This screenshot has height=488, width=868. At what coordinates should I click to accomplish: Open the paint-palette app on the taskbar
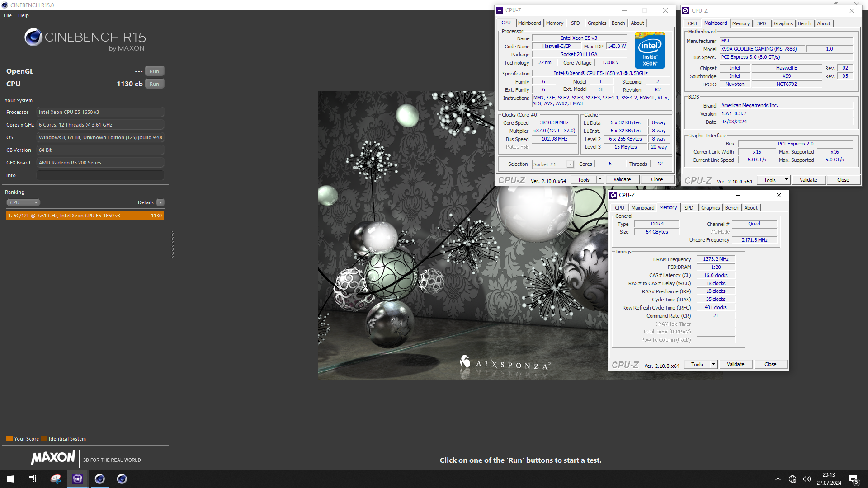[x=56, y=479]
